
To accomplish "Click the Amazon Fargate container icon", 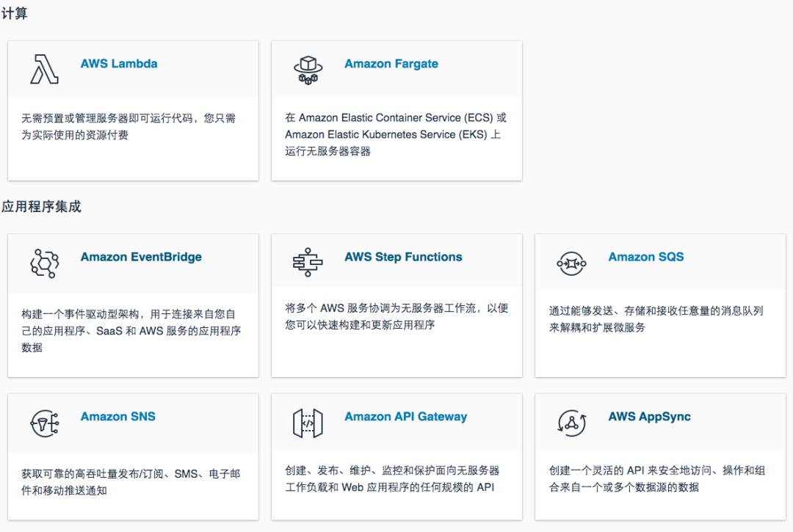I will click(x=308, y=70).
